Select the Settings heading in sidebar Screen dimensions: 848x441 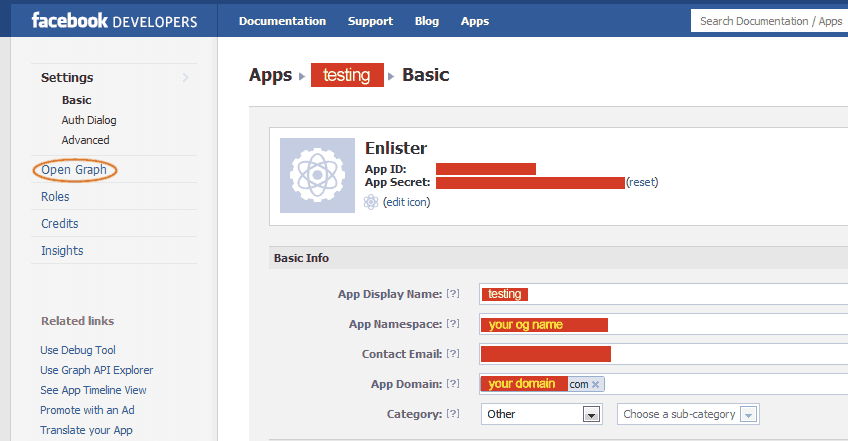(x=67, y=77)
